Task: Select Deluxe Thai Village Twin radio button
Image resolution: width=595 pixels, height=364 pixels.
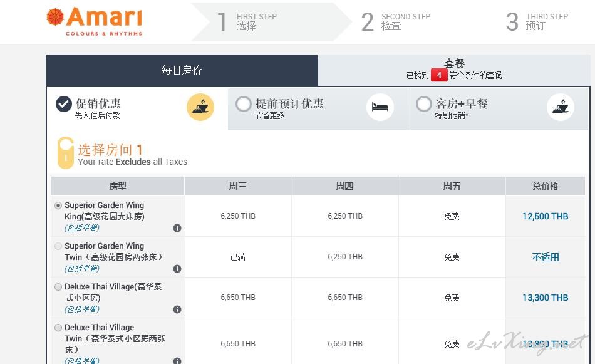Action: [x=58, y=327]
